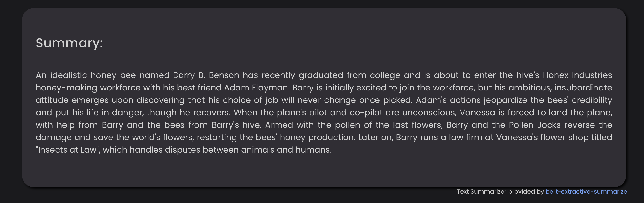Open the bert-extractive-summarizer link

point(587,191)
